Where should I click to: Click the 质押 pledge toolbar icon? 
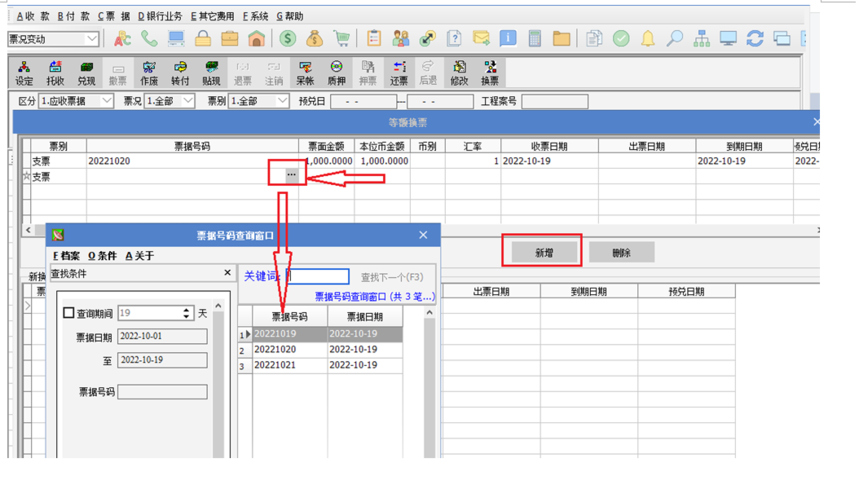(x=336, y=73)
